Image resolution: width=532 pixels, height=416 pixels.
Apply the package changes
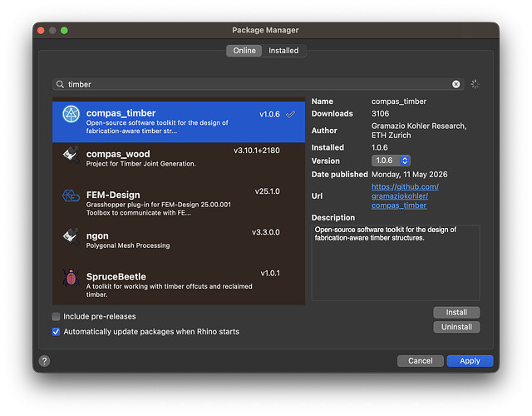point(470,361)
